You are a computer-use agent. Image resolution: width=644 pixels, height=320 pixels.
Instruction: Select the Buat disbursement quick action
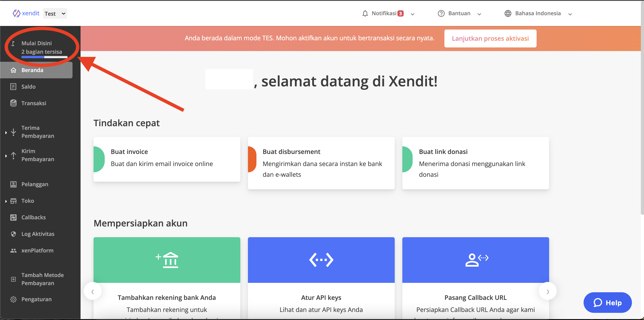[321, 163]
